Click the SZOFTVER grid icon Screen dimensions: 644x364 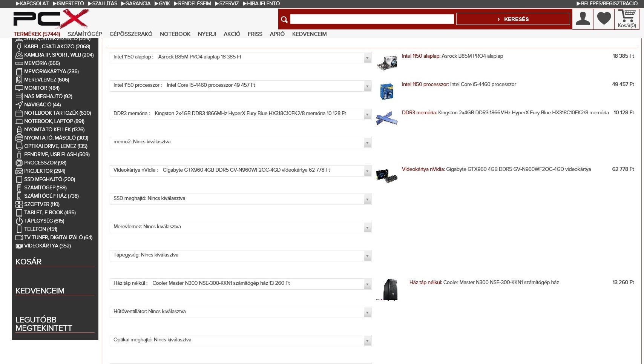pyautogui.click(x=19, y=204)
